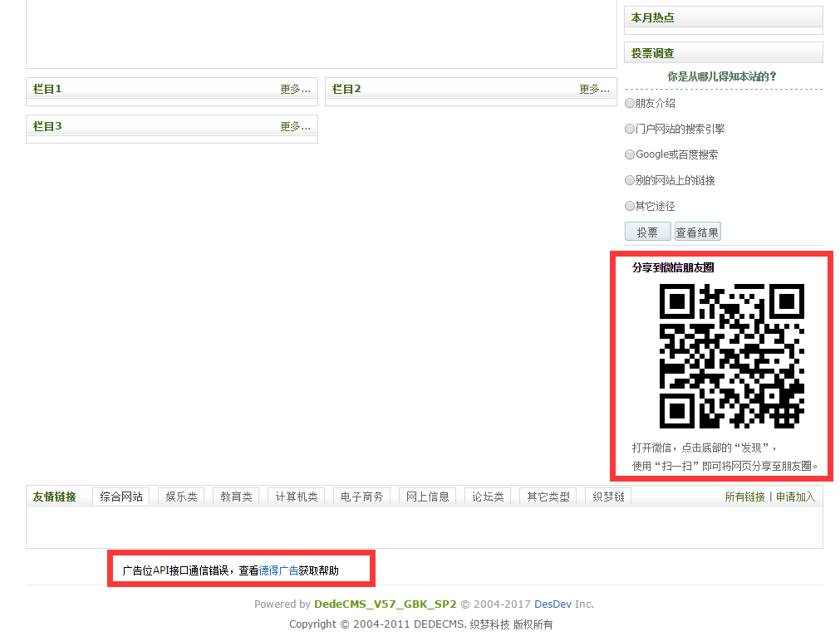Click the 分享到微信朋友圈 heading

coord(673,267)
